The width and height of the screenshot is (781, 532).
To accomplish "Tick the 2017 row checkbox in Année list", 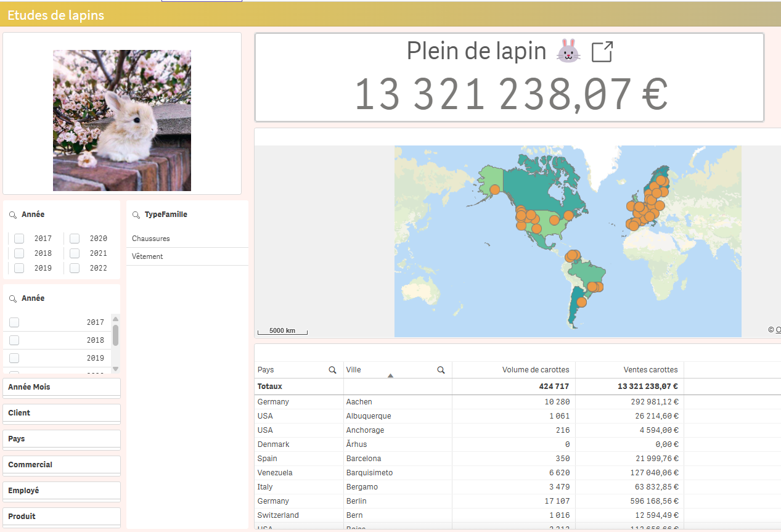I will (x=14, y=322).
